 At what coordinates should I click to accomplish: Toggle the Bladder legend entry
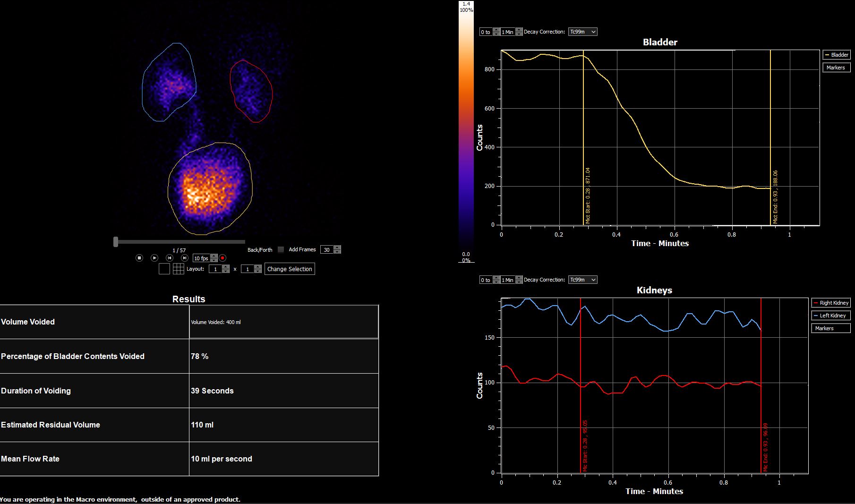click(x=837, y=55)
